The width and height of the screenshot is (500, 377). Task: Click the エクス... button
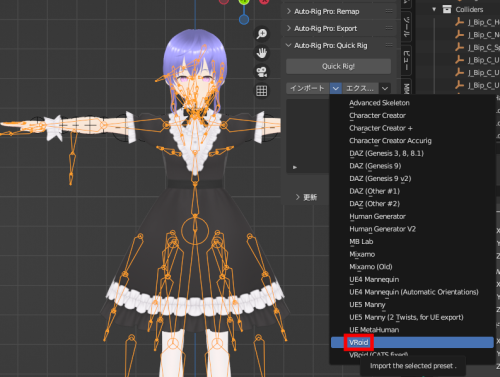point(360,88)
